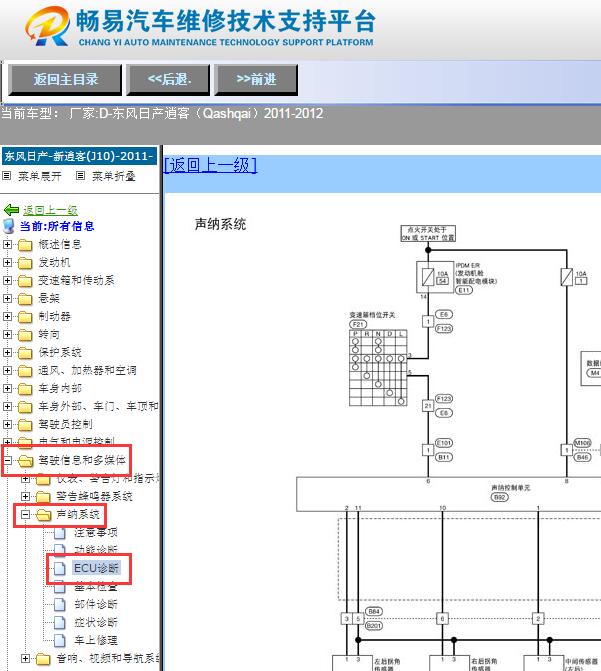Click the 变速器档位开关 grid in the diagram
601x671 pixels.
coord(378,368)
